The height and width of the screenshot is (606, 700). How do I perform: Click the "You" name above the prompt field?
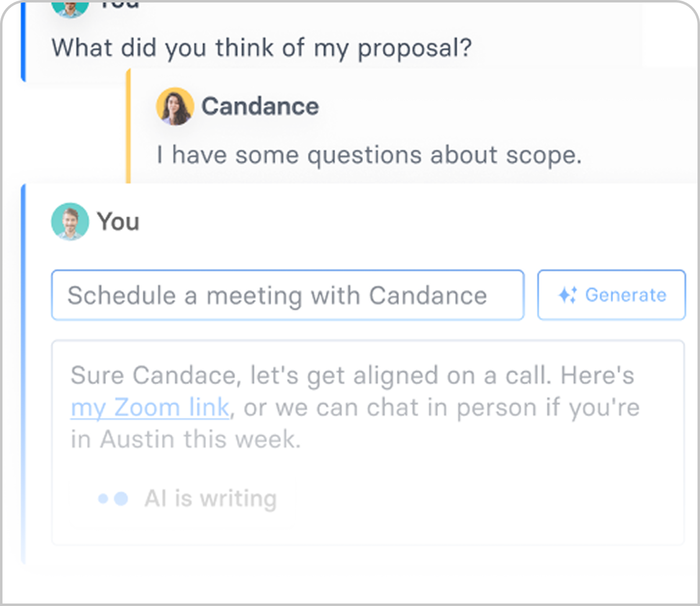[118, 222]
